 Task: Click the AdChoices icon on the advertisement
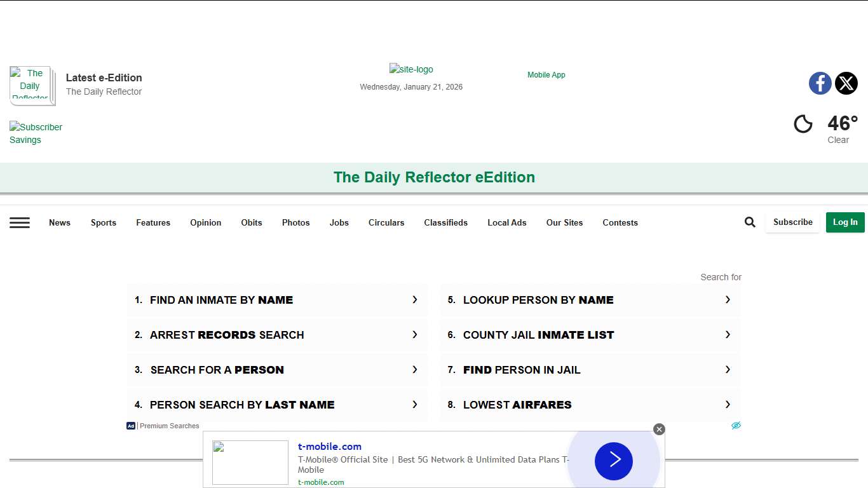[736, 425]
